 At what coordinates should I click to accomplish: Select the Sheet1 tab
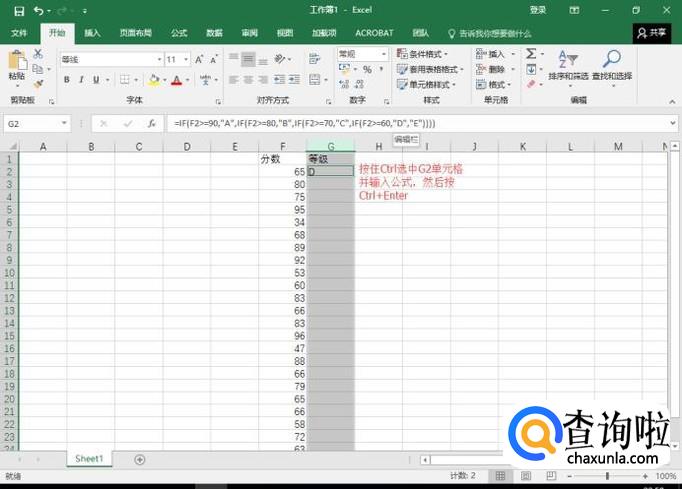[x=89, y=459]
